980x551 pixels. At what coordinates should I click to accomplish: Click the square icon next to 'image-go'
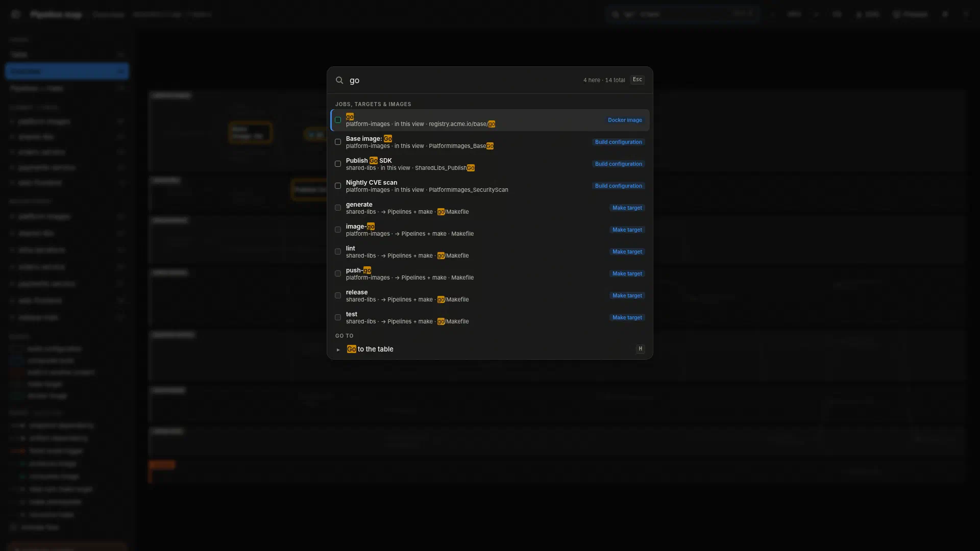click(338, 230)
